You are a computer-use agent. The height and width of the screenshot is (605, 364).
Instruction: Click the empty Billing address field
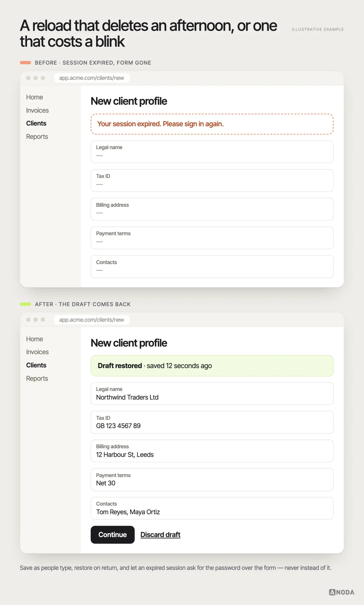coord(212,209)
